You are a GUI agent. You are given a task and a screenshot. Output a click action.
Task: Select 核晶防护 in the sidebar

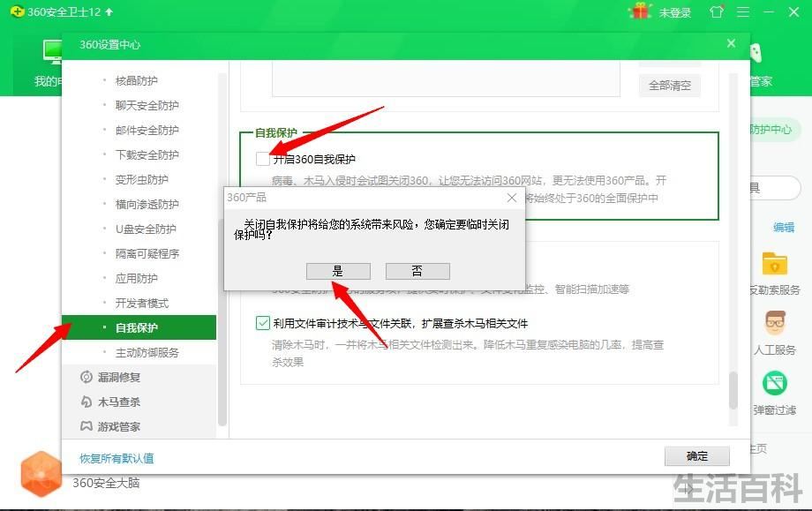coord(139,80)
